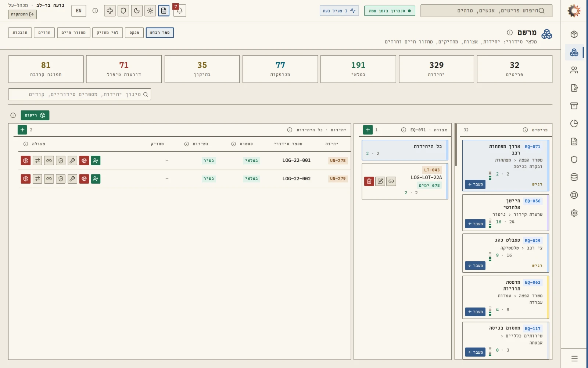Delete lot LT-043 with the trash icon
The width and height of the screenshot is (588, 368).
click(x=369, y=181)
